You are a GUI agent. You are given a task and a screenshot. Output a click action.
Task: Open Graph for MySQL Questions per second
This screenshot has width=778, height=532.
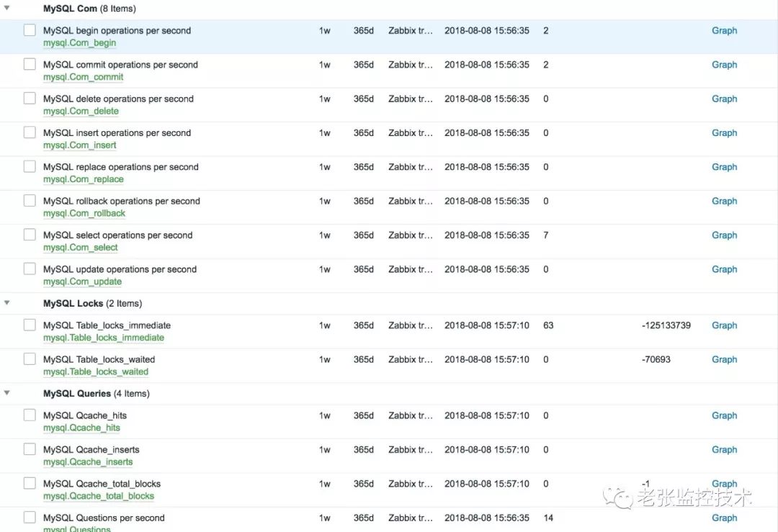click(724, 518)
